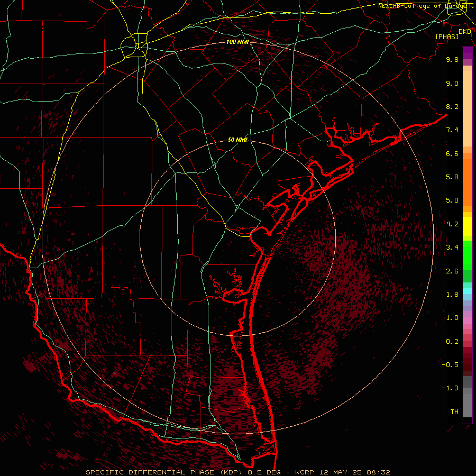
Task: Click the "[PHAS]" unit label
Action: pyautogui.click(x=447, y=37)
